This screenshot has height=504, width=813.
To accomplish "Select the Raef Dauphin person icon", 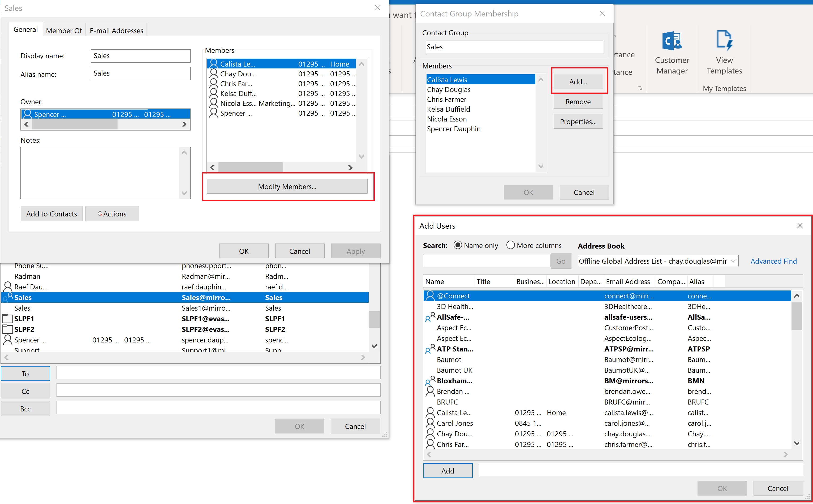I will [7, 287].
